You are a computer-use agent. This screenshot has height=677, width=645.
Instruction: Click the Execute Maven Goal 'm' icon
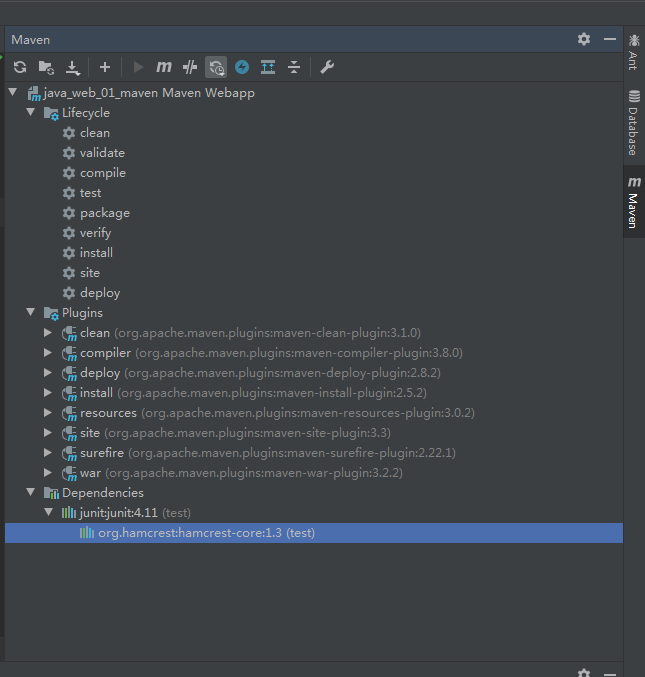tap(164, 67)
